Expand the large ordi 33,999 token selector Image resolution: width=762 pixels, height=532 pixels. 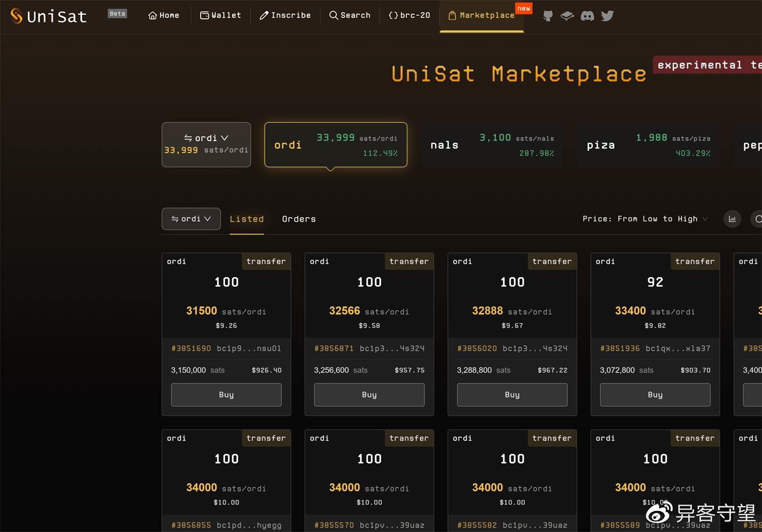click(x=206, y=144)
